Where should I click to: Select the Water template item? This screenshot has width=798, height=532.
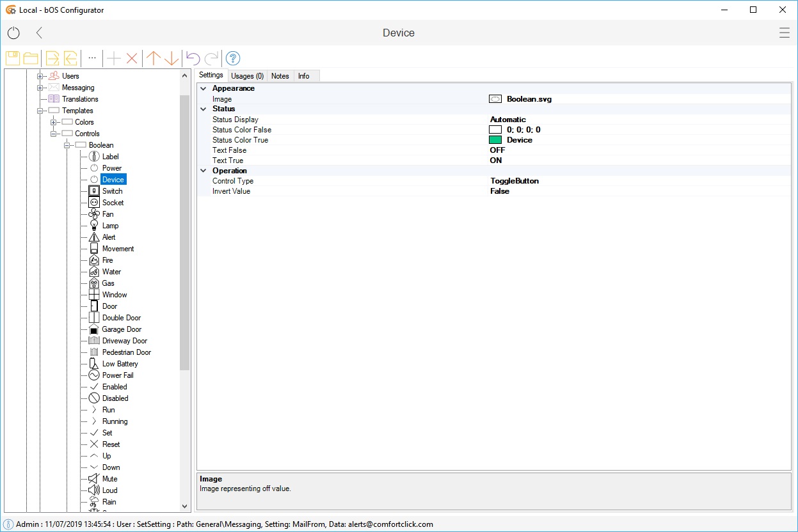point(111,272)
